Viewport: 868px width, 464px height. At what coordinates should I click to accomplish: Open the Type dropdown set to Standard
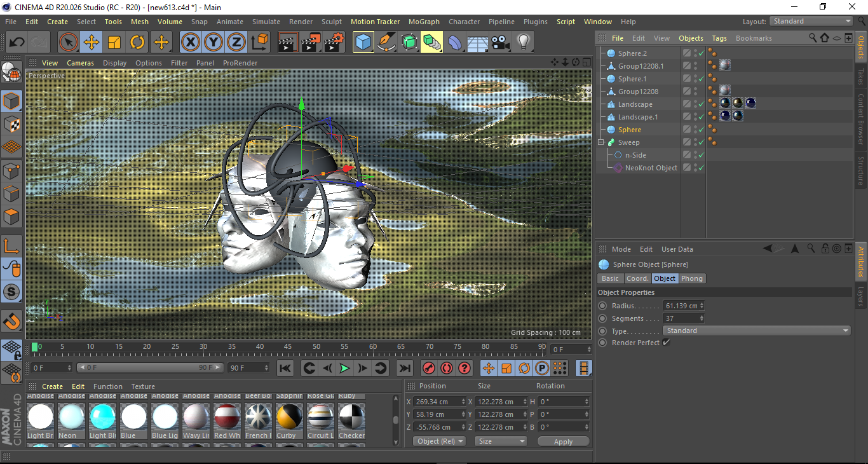click(757, 331)
